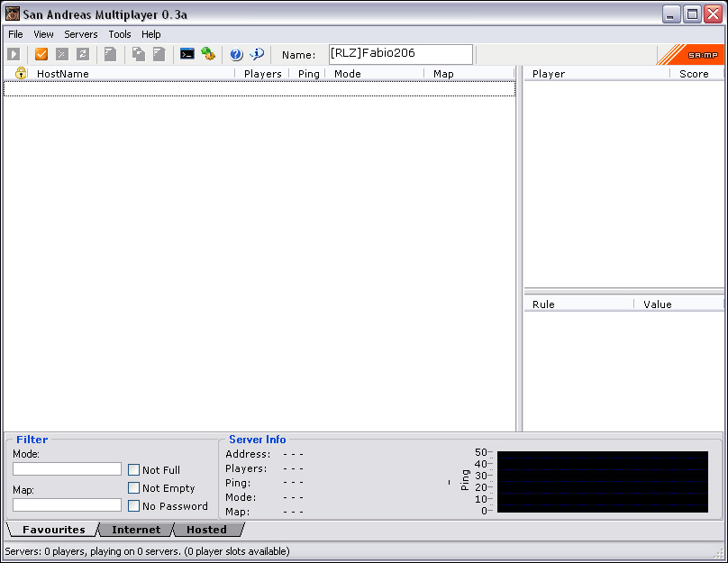728x563 pixels.
Task: Click the Address label in Server Info
Action: pos(248,454)
